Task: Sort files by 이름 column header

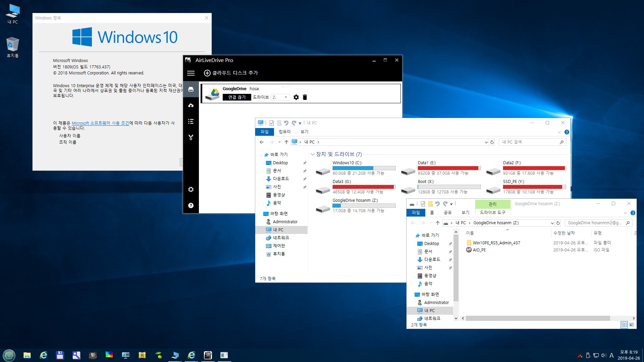Action: [470, 233]
